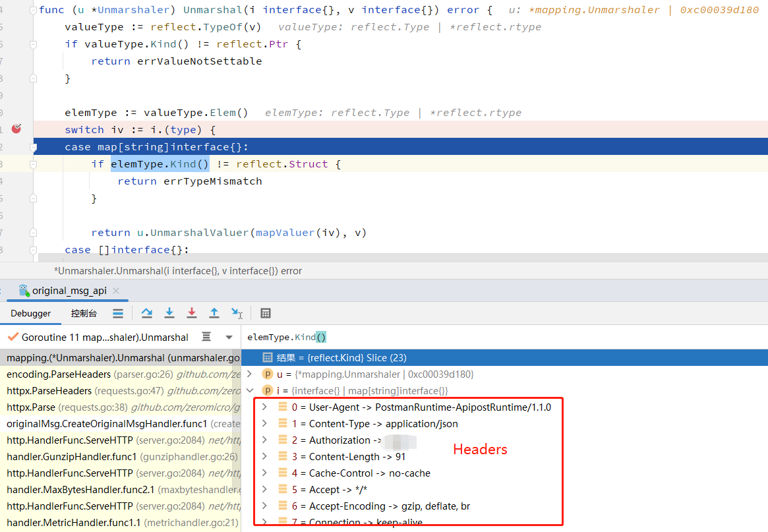Click the Go gopher icon on the run tab
Screen dimensions: 768x532
pyautogui.click(x=23, y=290)
